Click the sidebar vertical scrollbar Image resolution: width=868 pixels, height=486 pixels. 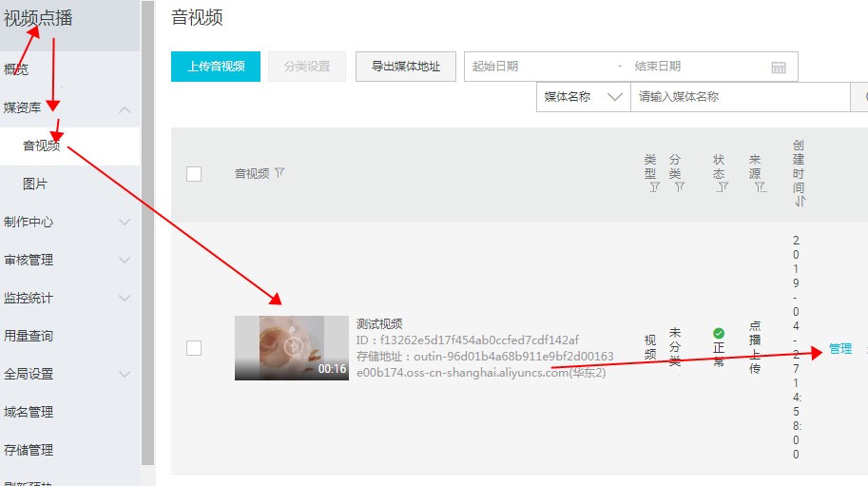(x=147, y=238)
